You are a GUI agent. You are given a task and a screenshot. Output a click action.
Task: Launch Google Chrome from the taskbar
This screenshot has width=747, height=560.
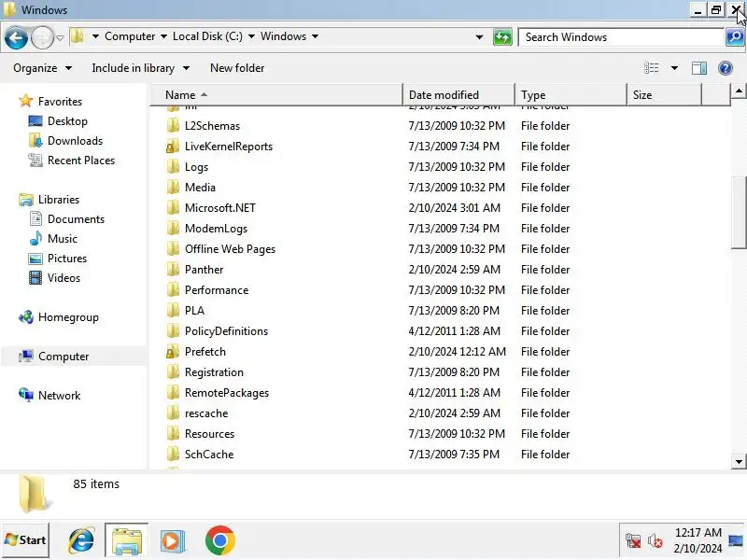(219, 540)
